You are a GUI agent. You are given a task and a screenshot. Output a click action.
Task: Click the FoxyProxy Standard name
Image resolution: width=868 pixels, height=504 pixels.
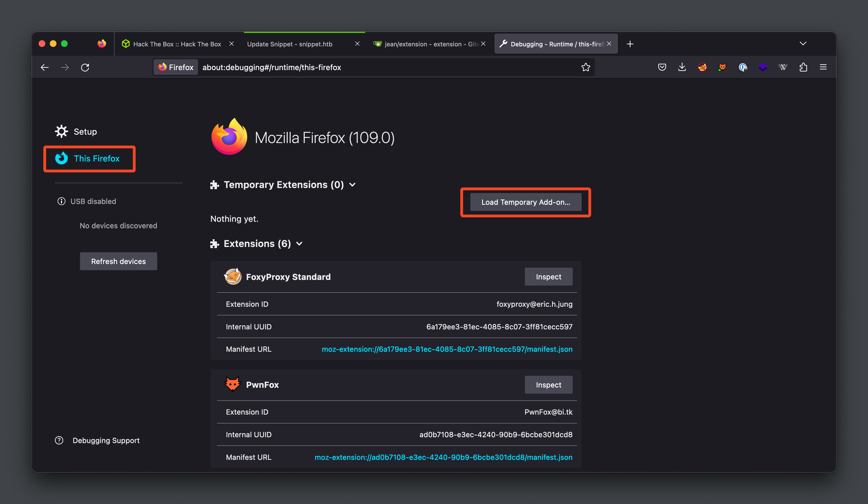[288, 277]
